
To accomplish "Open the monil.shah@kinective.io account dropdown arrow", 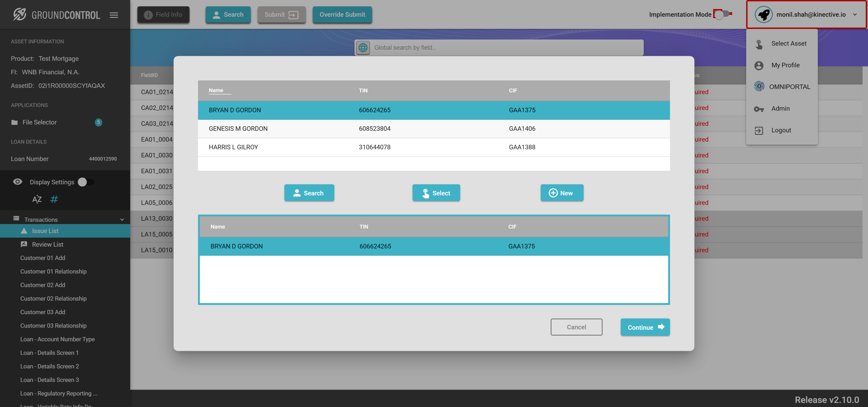I will coord(855,15).
